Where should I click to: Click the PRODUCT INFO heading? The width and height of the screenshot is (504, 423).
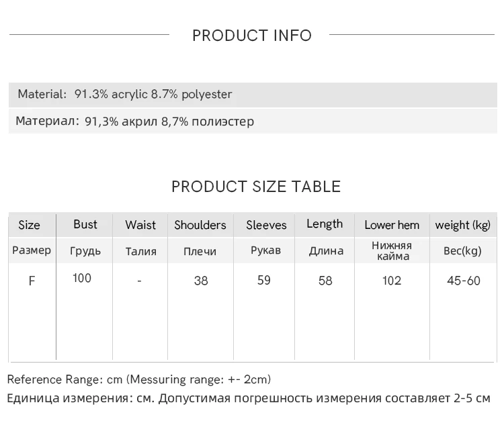point(252,36)
